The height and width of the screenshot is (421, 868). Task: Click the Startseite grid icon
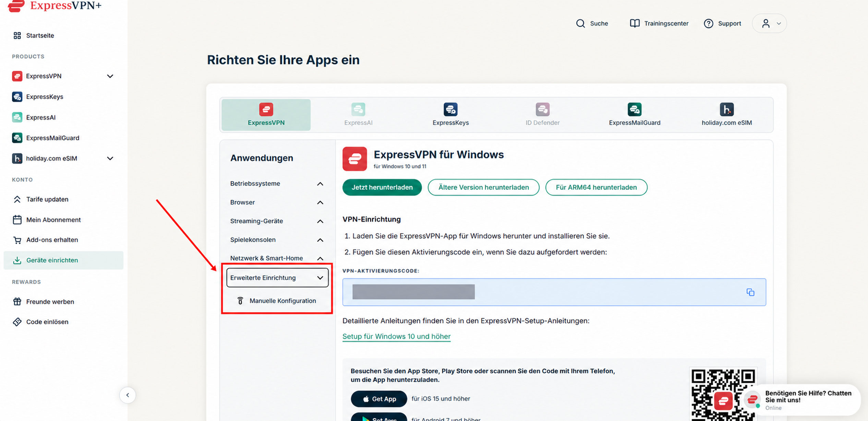point(17,35)
